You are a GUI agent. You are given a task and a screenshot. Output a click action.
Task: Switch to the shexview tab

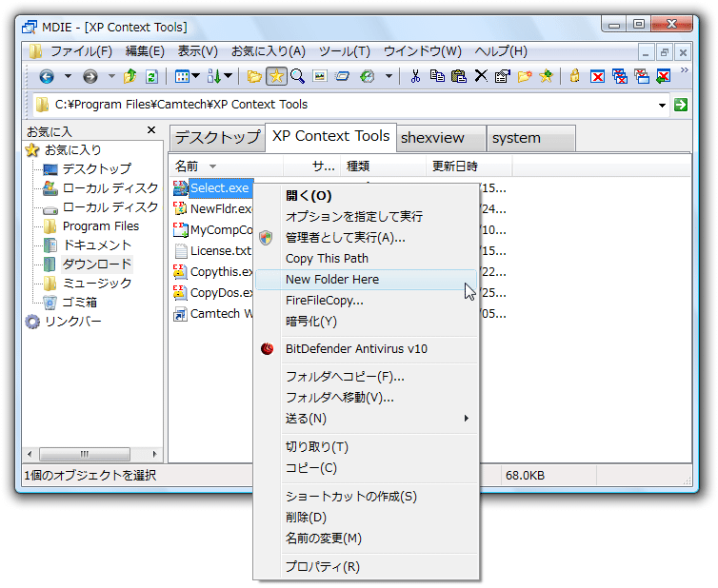pyautogui.click(x=441, y=138)
